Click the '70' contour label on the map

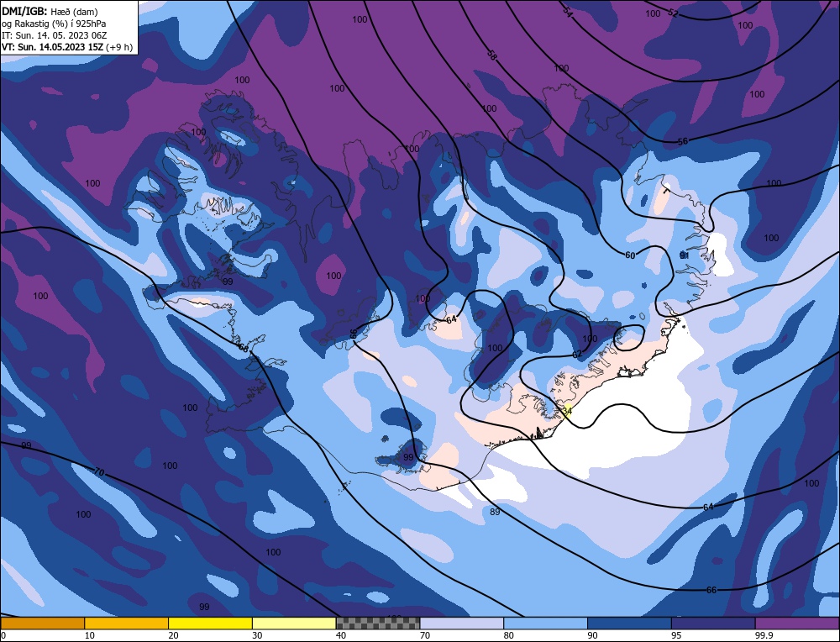coord(98,471)
